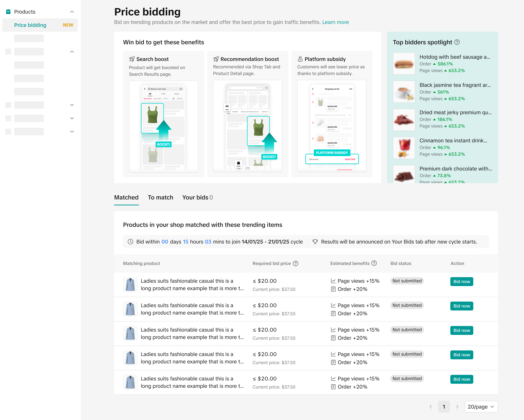
Task: Click the Products shopping bag icon
Action: [8, 12]
